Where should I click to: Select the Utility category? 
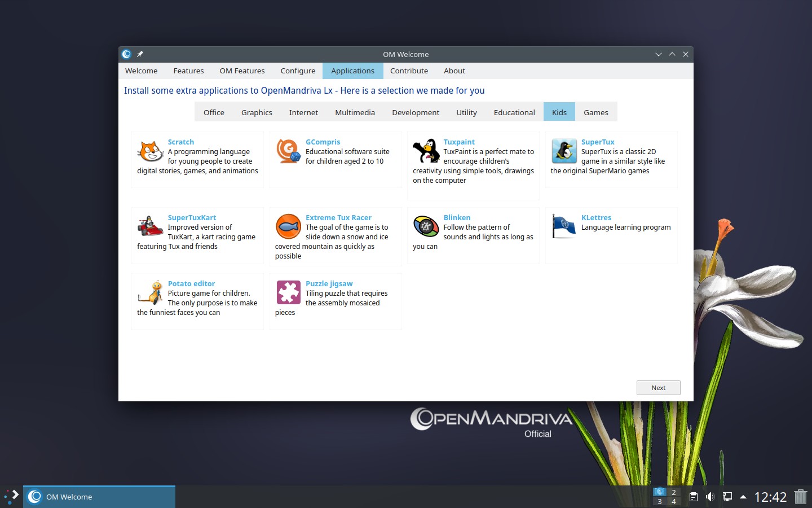point(467,112)
